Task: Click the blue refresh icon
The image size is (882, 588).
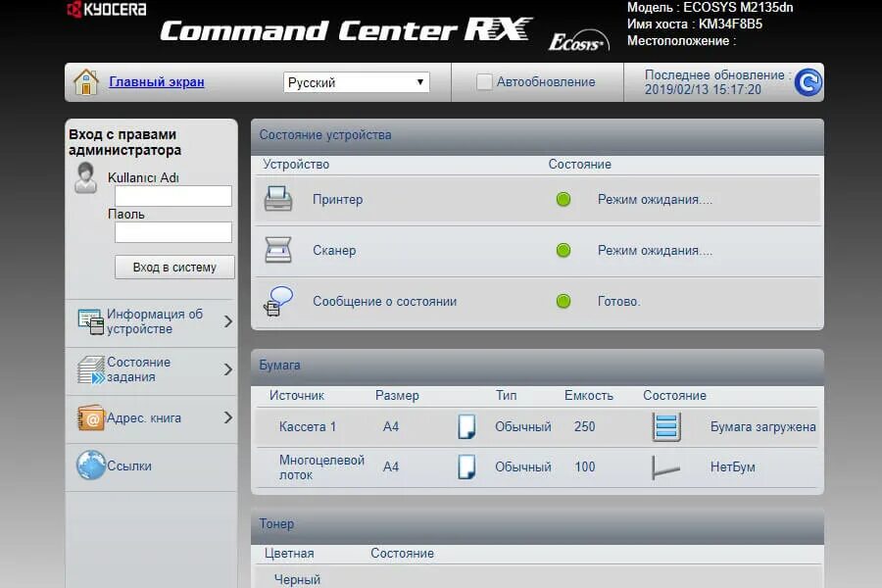Action: (x=808, y=82)
